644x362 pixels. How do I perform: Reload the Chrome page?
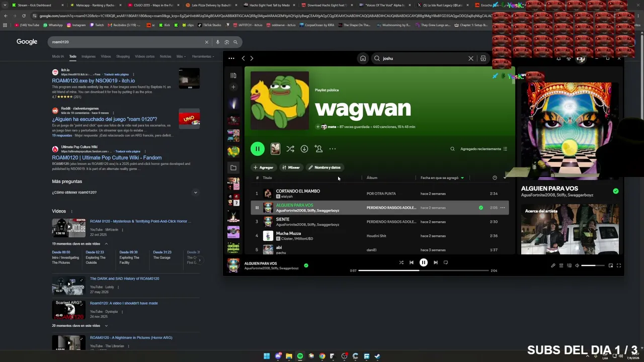[x=24, y=16]
